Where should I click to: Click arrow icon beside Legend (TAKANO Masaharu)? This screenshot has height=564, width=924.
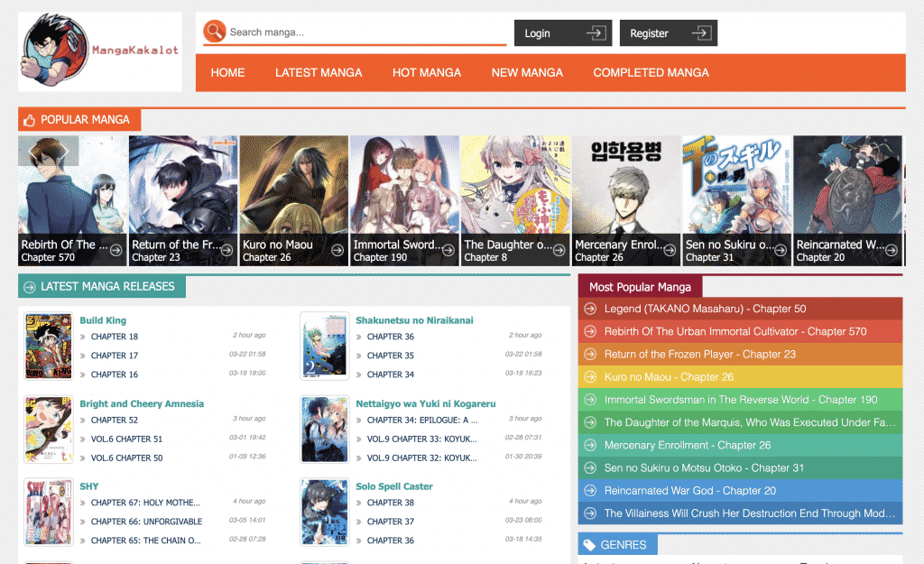coord(590,309)
